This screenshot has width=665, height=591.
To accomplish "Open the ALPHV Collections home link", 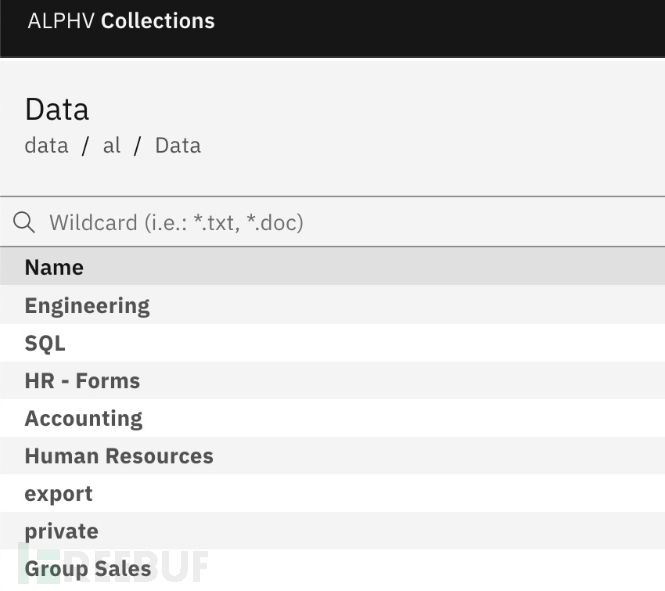I will click(121, 21).
